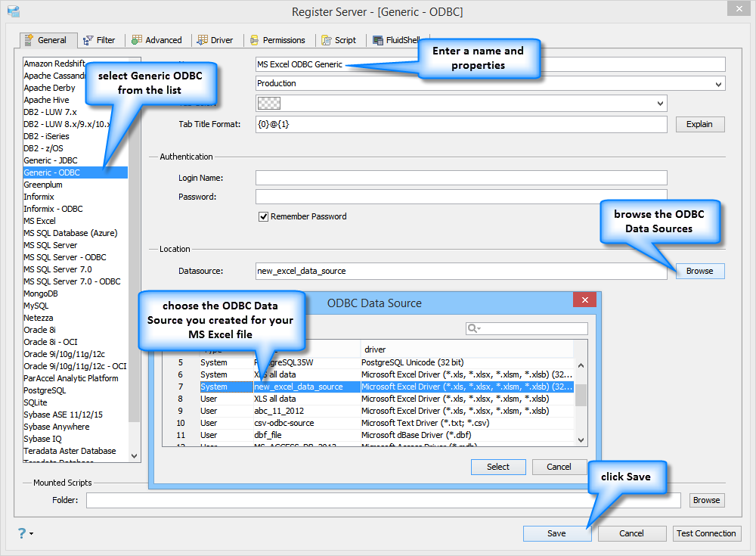Click the ODBC list scrollbar thumb
This screenshot has width=756, height=556.
581,395
